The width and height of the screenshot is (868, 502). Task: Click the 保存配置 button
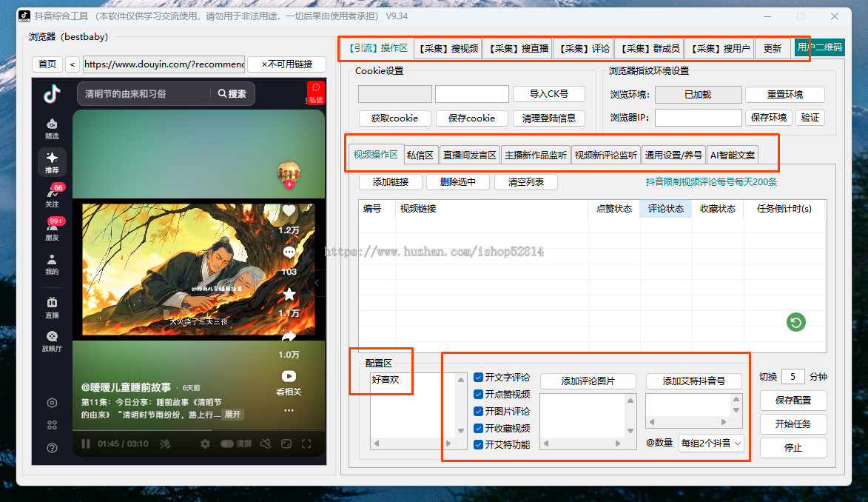(793, 400)
